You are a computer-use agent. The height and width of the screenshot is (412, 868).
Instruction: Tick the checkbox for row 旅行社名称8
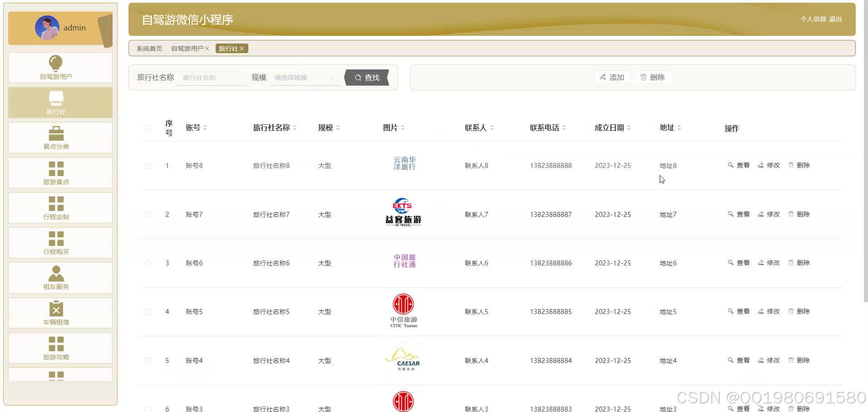[x=148, y=166]
